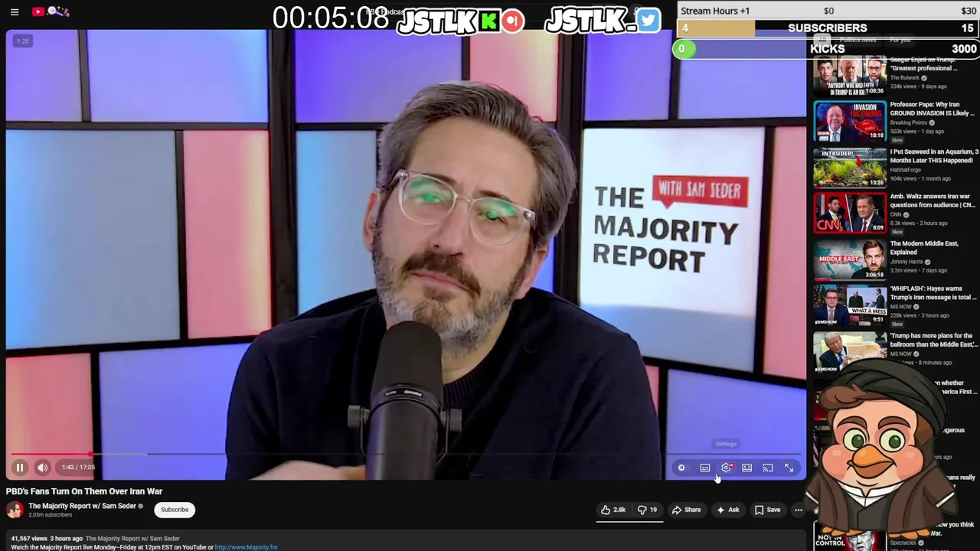
Task: Click the 1.25 playback speed badge
Action: [23, 41]
